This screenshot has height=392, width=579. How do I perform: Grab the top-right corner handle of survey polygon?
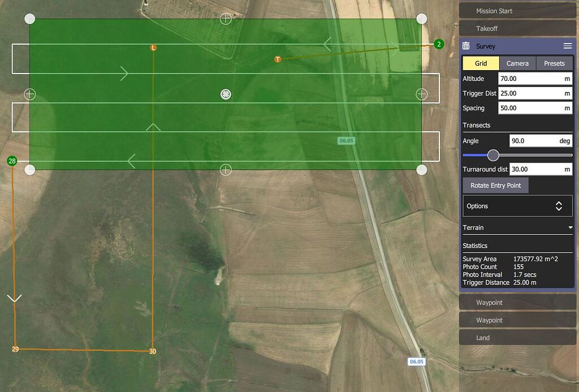(x=421, y=18)
